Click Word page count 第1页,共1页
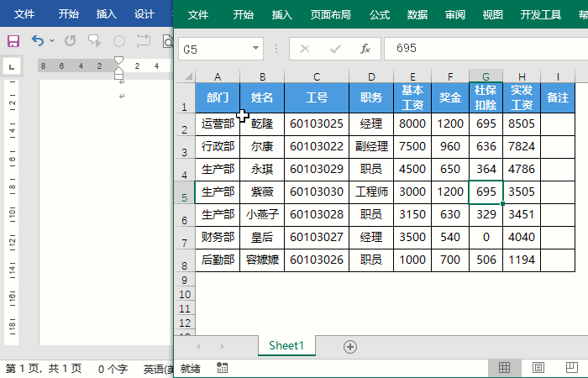Screen dimensions: 588x378 tap(44, 369)
